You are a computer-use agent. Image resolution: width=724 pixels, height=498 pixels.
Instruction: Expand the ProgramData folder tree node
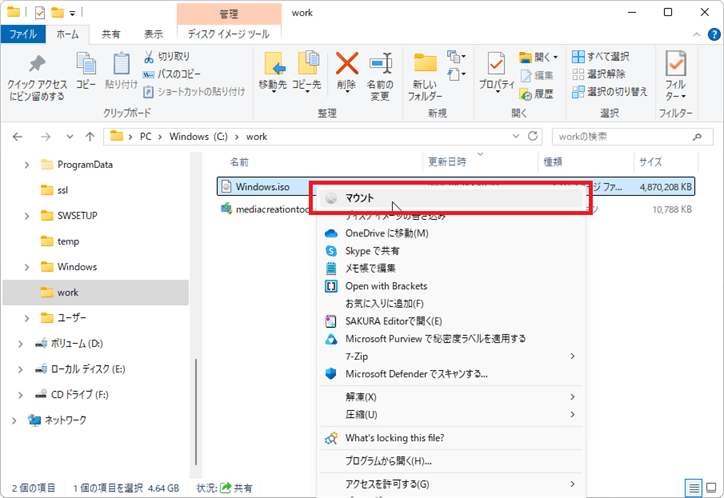pos(27,164)
